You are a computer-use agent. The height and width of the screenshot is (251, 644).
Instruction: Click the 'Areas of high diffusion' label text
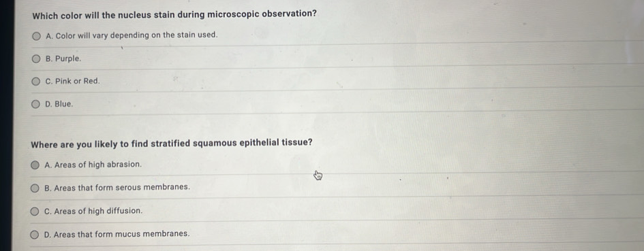click(98, 211)
